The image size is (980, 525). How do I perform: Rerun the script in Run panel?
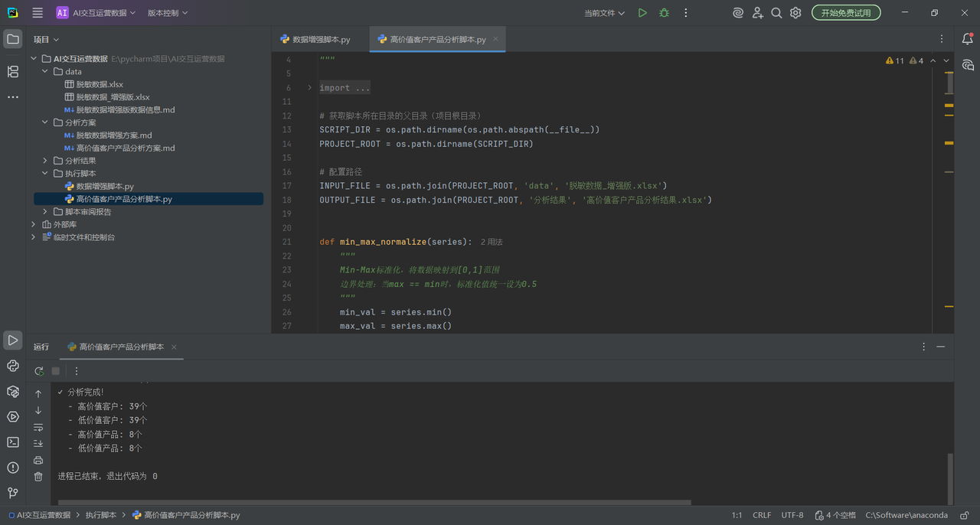pyautogui.click(x=39, y=371)
